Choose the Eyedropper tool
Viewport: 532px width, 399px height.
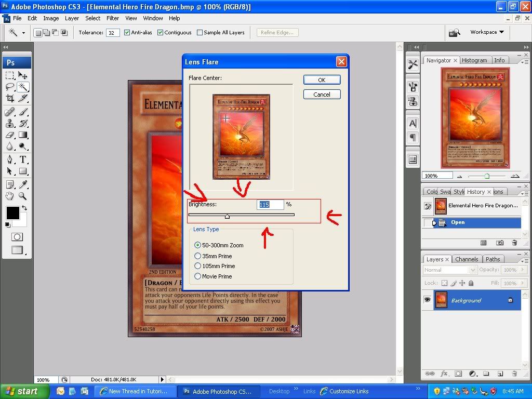click(x=23, y=184)
